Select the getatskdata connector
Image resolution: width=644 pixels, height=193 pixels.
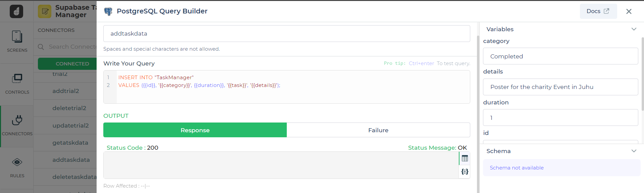[70, 143]
